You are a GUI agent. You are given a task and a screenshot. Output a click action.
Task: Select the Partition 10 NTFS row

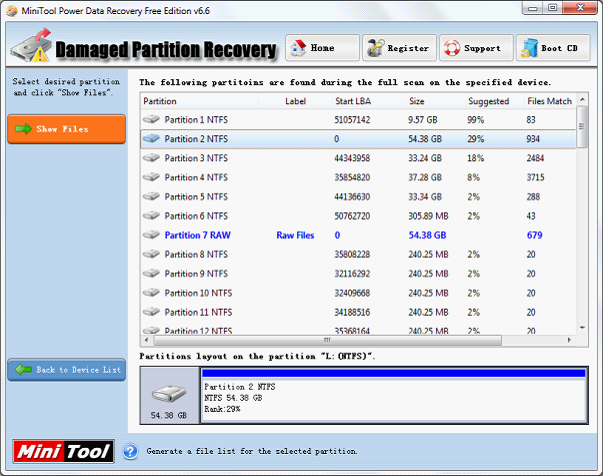coord(358,293)
